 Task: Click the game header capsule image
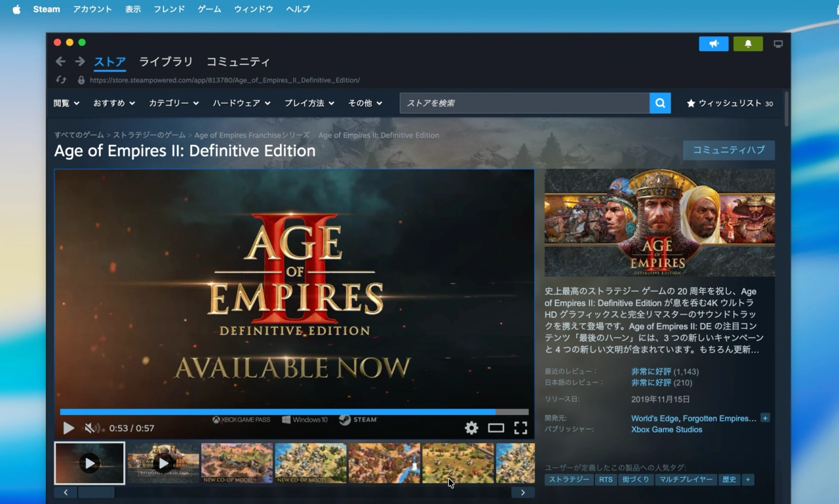coord(659,223)
